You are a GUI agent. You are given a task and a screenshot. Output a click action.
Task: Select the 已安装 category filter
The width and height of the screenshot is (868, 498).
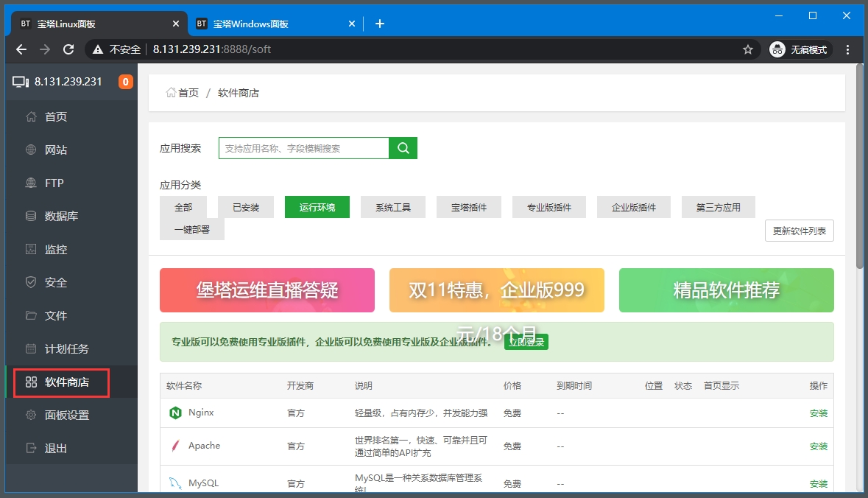246,208
